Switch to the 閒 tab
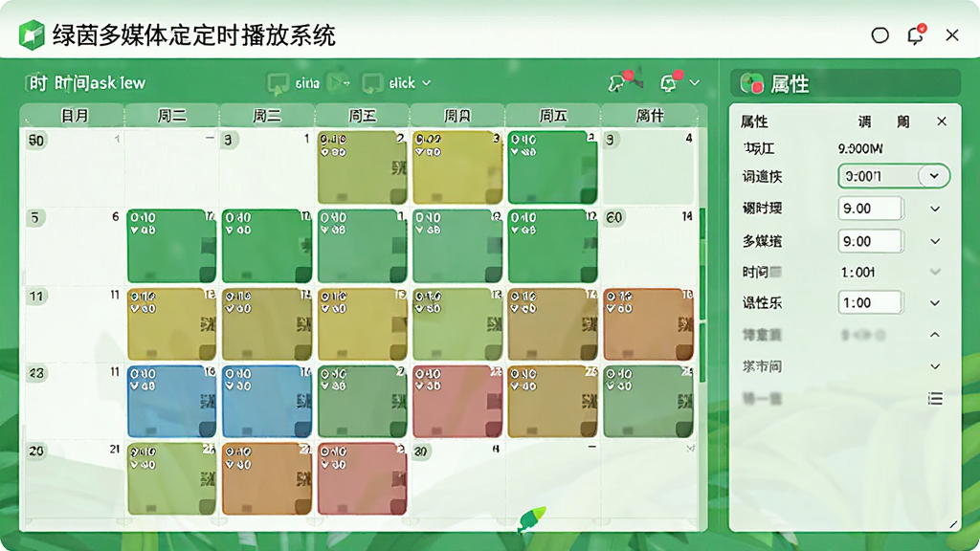 pos(903,121)
